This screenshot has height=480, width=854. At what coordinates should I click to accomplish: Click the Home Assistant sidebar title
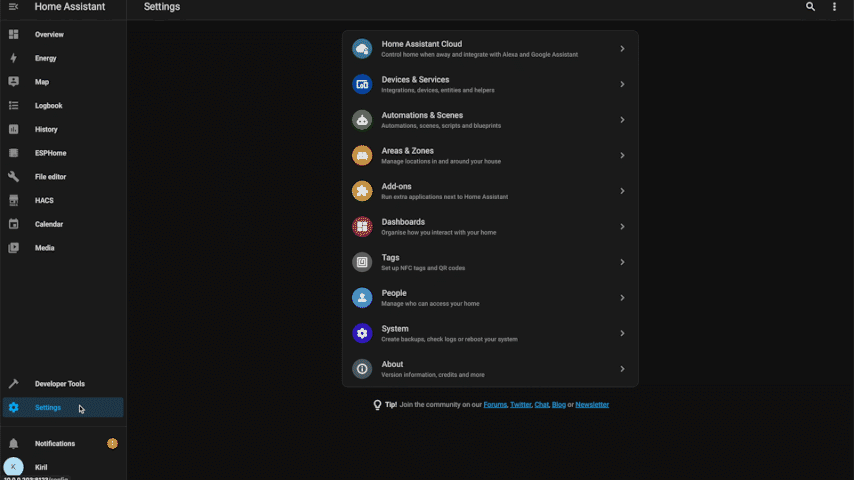click(70, 7)
